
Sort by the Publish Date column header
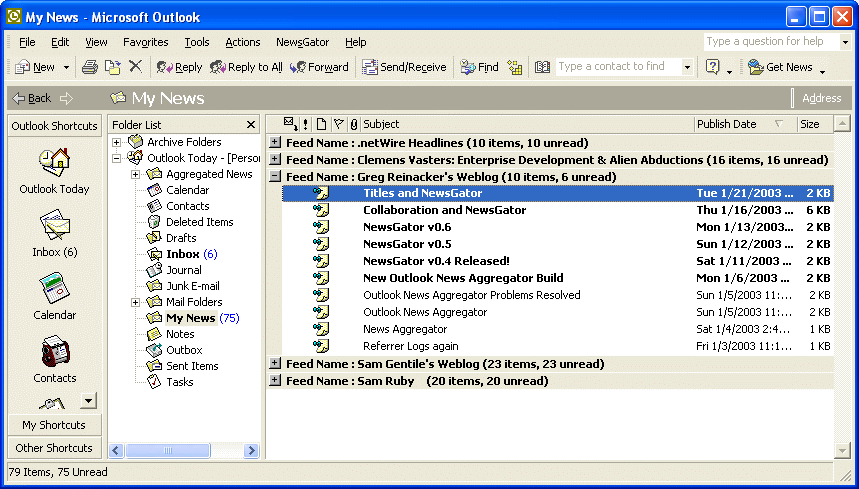coord(746,124)
